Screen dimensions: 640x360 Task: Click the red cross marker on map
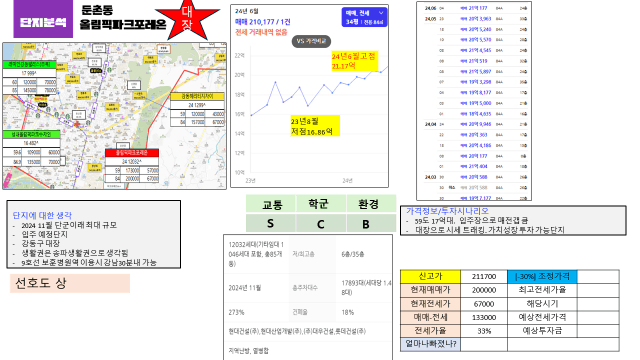pyautogui.click(x=77, y=124)
